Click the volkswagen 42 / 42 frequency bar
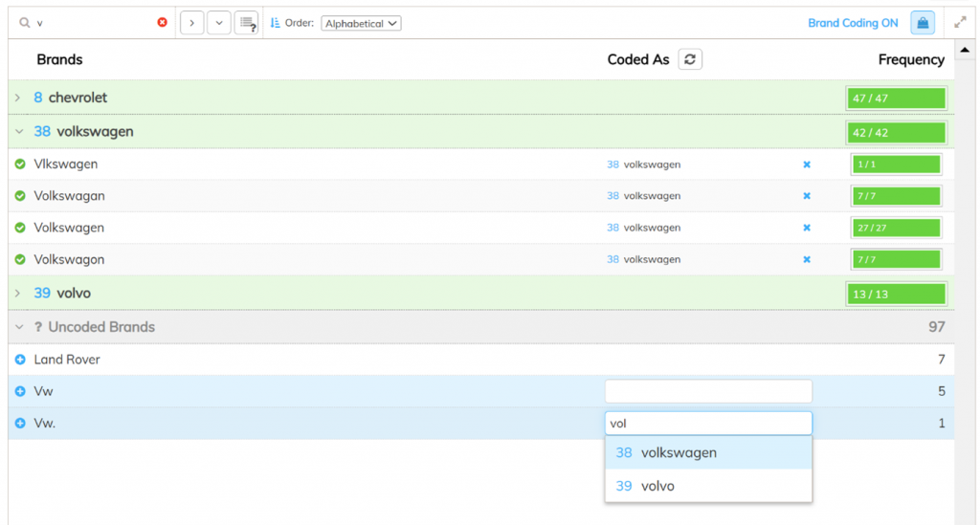Image resolution: width=980 pixels, height=525 pixels. coord(896,132)
